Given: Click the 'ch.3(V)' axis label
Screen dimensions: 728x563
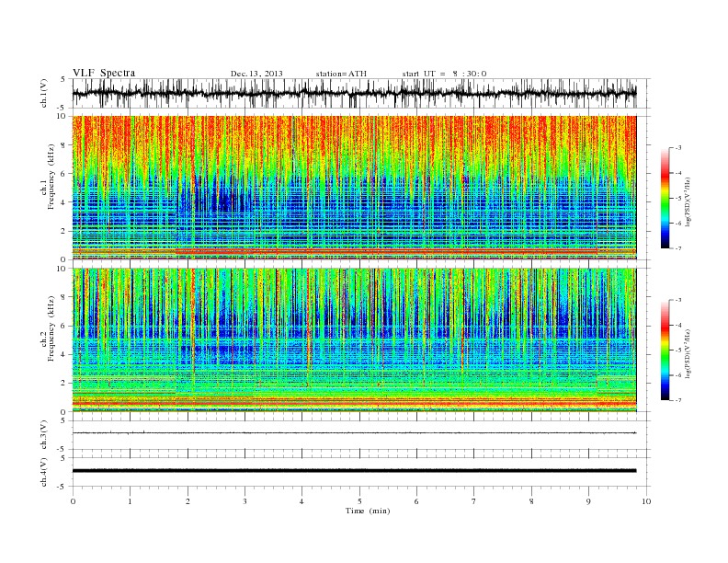Looking at the screenshot, I should coord(44,435).
